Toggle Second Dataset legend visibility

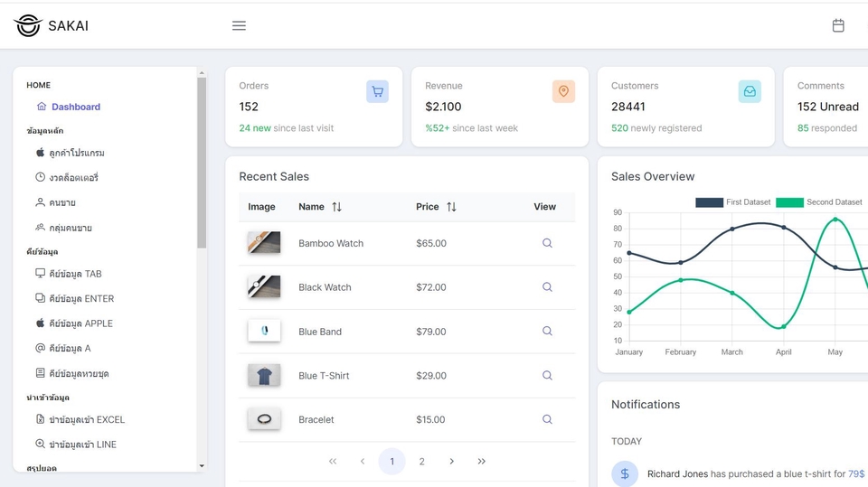tap(819, 202)
